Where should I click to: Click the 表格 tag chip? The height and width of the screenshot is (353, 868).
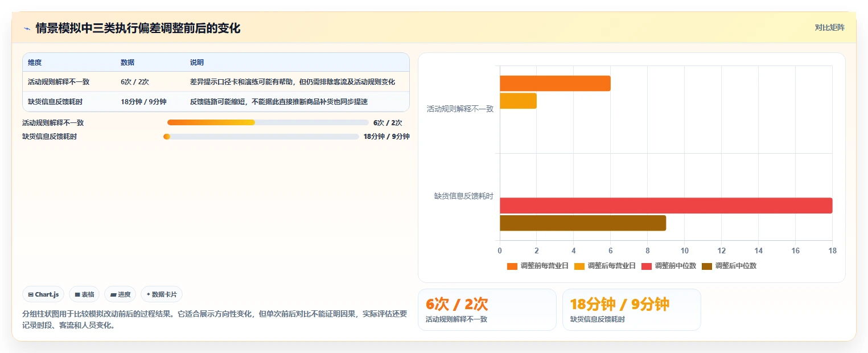tap(84, 294)
